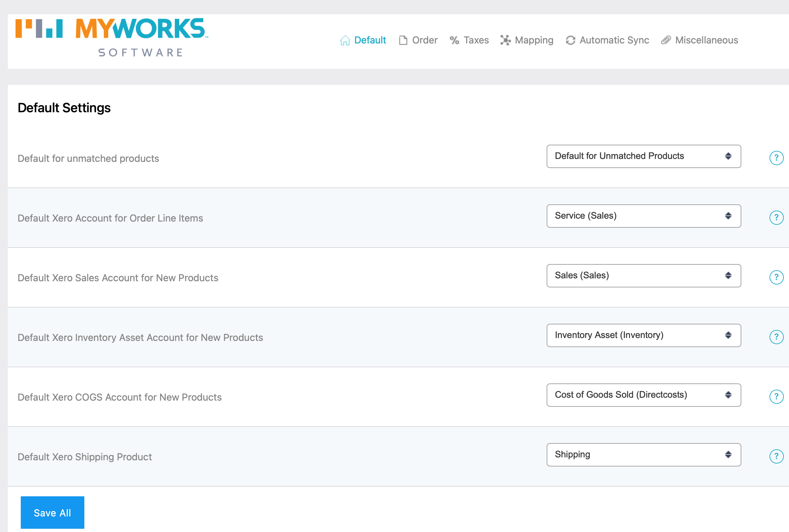Viewport: 789px width, 532px height.
Task: Click 'Default Xero Inventory Asset Account' label
Action: [140, 338]
